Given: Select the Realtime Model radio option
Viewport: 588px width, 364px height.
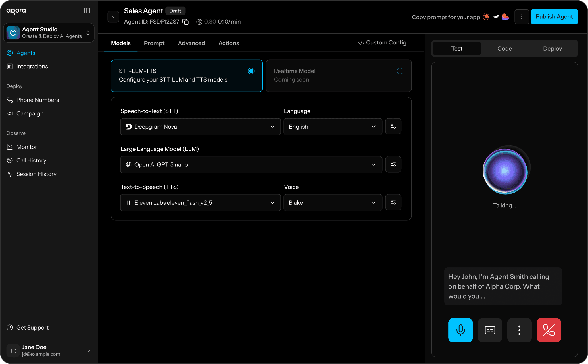Looking at the screenshot, I should tap(400, 71).
